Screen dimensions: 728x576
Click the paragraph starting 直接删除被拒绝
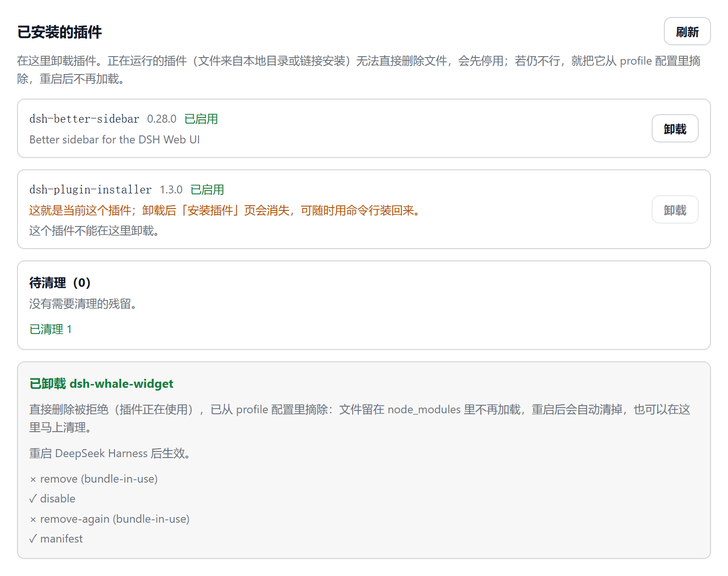tap(360, 418)
